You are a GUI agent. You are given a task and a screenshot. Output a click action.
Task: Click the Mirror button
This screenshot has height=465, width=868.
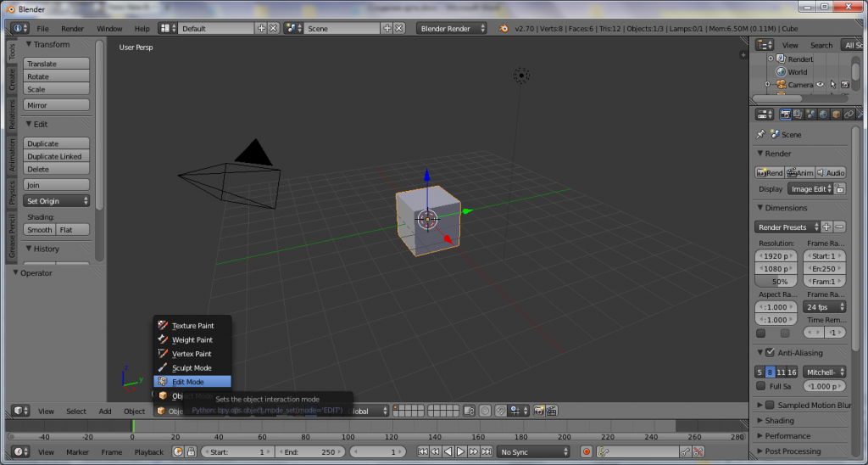pos(57,105)
